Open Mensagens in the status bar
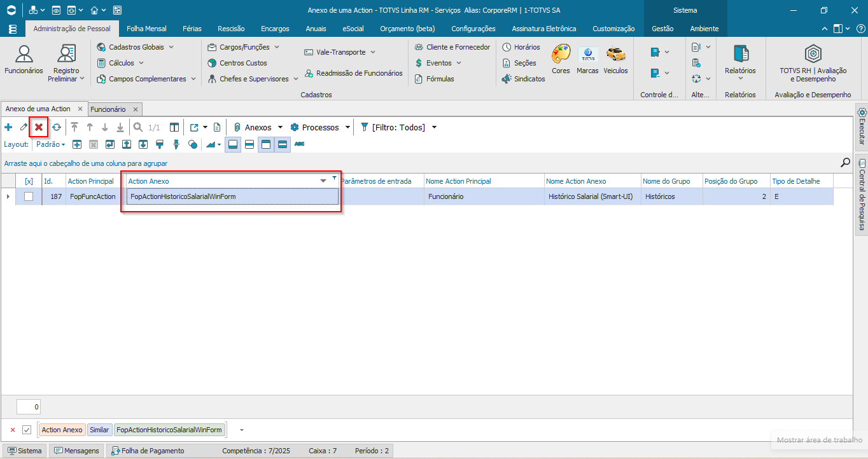This screenshot has width=868, height=459. coord(77,451)
